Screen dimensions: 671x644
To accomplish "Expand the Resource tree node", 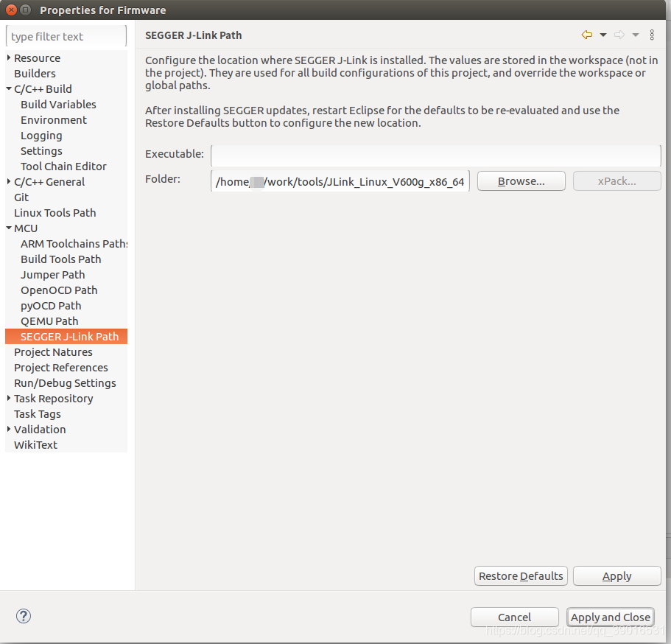I will click(9, 57).
